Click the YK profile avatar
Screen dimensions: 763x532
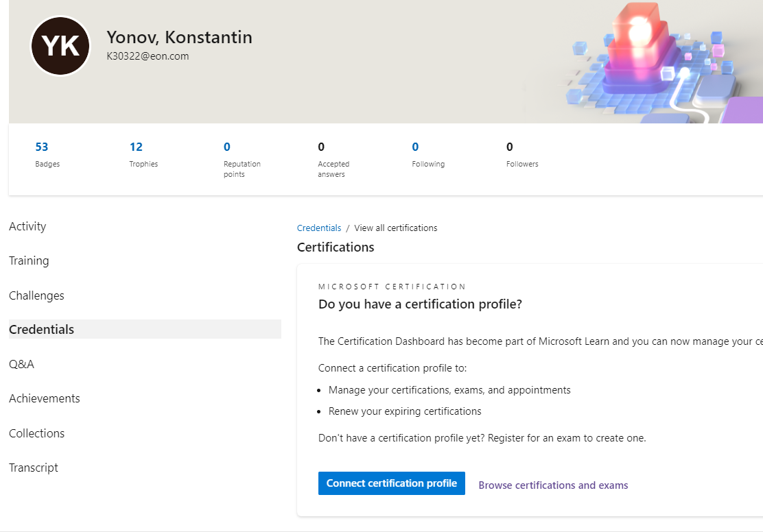[x=60, y=46]
